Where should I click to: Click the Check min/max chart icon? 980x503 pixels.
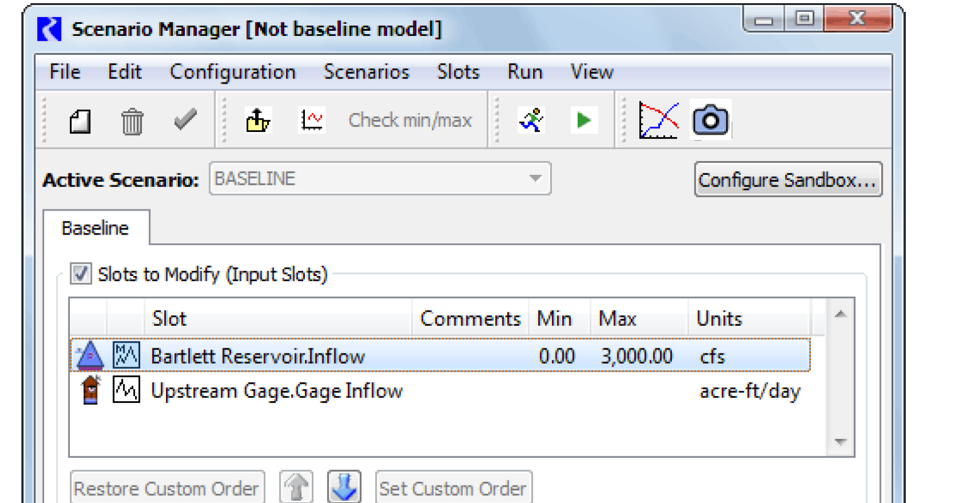point(312,120)
